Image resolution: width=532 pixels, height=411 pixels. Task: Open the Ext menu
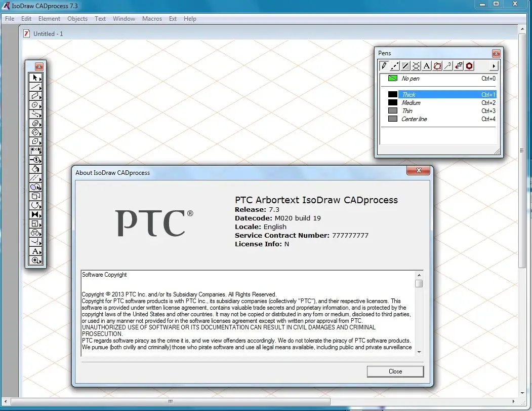point(173,19)
